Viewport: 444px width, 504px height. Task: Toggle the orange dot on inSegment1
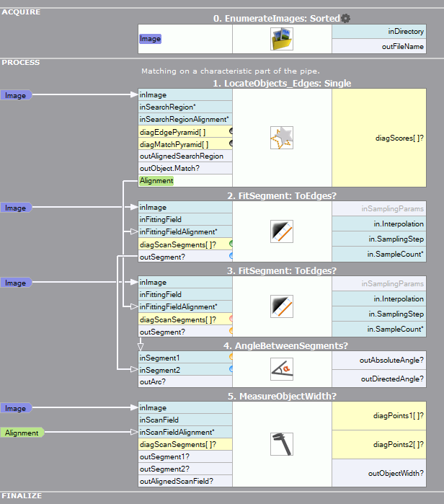point(231,358)
